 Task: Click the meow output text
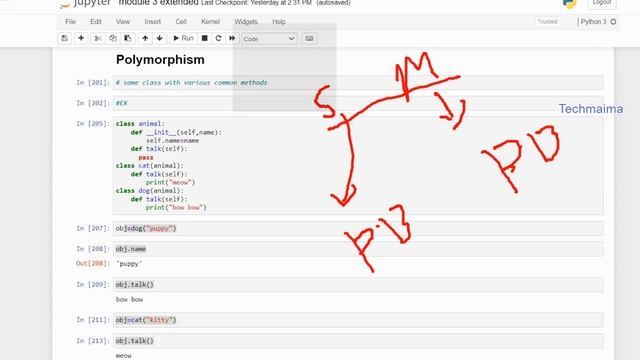tap(124, 356)
